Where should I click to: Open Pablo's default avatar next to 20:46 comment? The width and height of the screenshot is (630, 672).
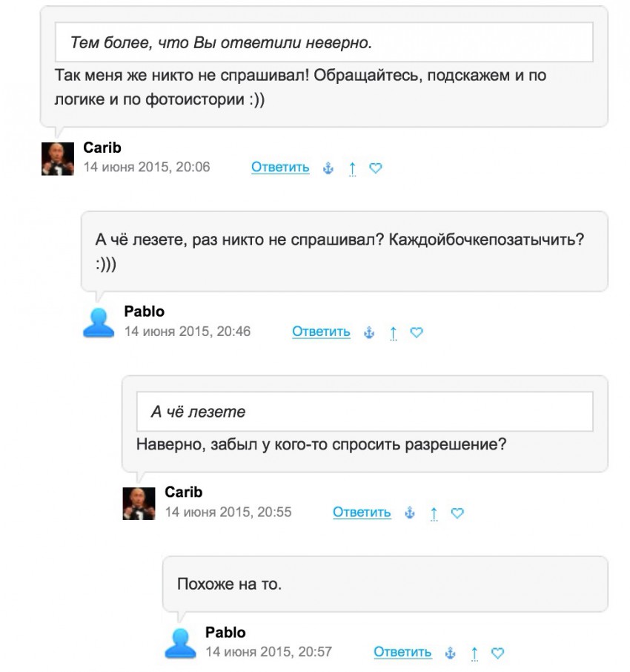point(99,323)
